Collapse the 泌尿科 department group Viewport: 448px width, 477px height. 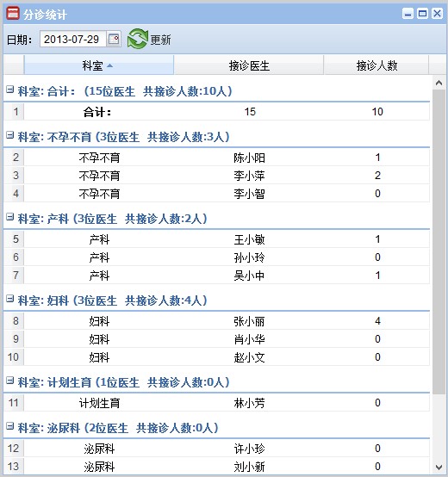[x=10, y=426]
